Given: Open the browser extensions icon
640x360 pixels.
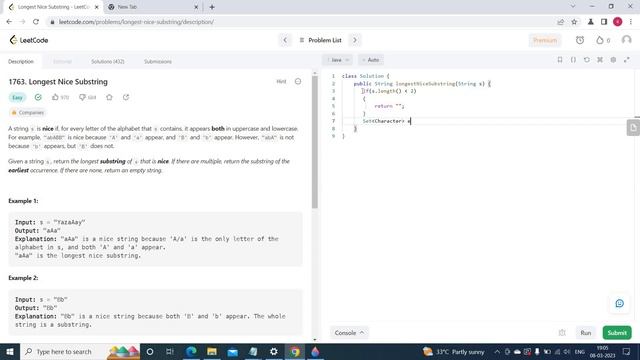Looking at the screenshot, I should point(590,22).
